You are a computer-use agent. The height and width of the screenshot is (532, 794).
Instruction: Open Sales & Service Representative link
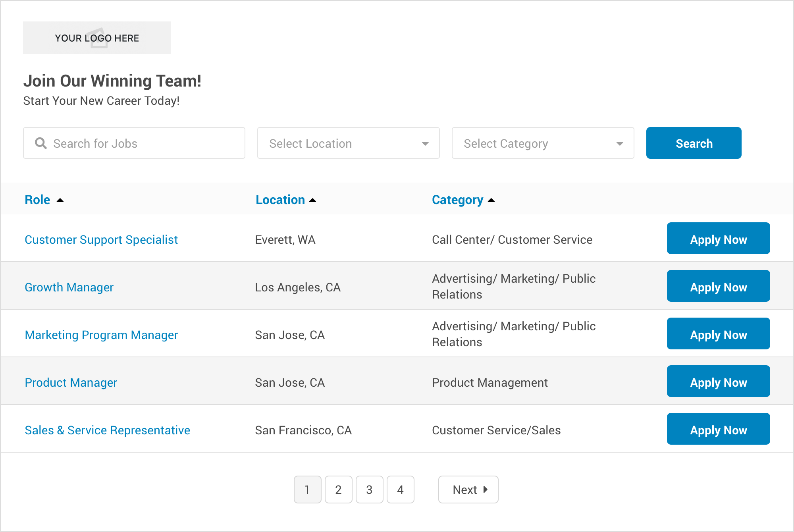[x=107, y=430]
